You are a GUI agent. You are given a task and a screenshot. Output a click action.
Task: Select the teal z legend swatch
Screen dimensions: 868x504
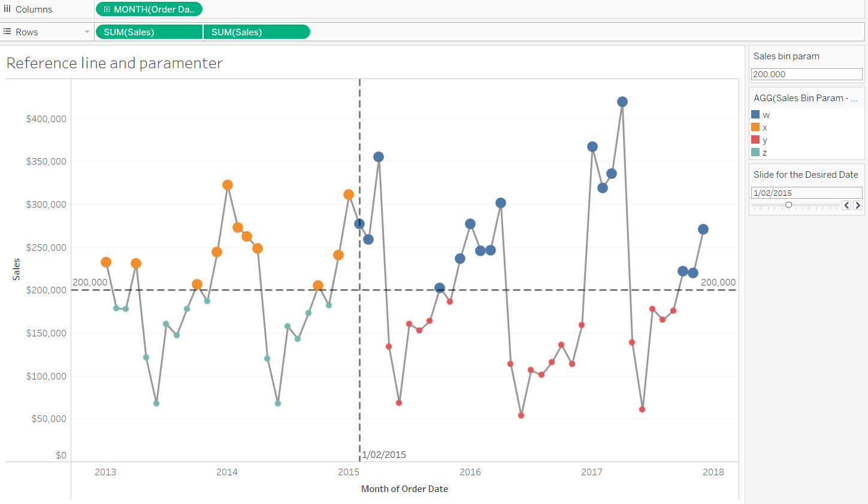point(755,152)
